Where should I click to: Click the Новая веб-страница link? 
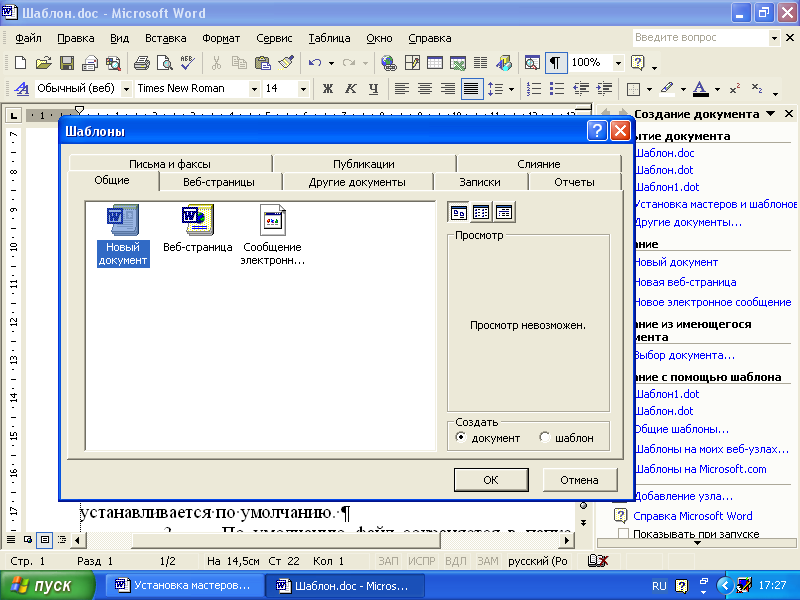click(x=685, y=282)
